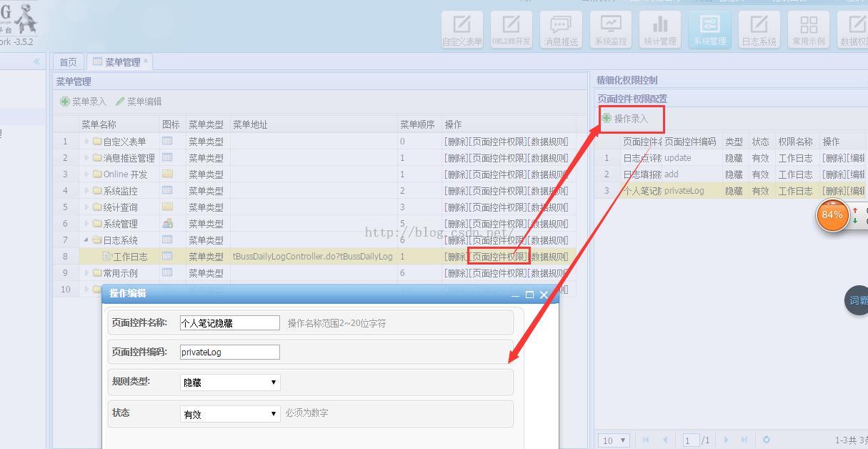
Task: Select the 系统管理 top navigation icon
Action: pyautogui.click(x=709, y=30)
